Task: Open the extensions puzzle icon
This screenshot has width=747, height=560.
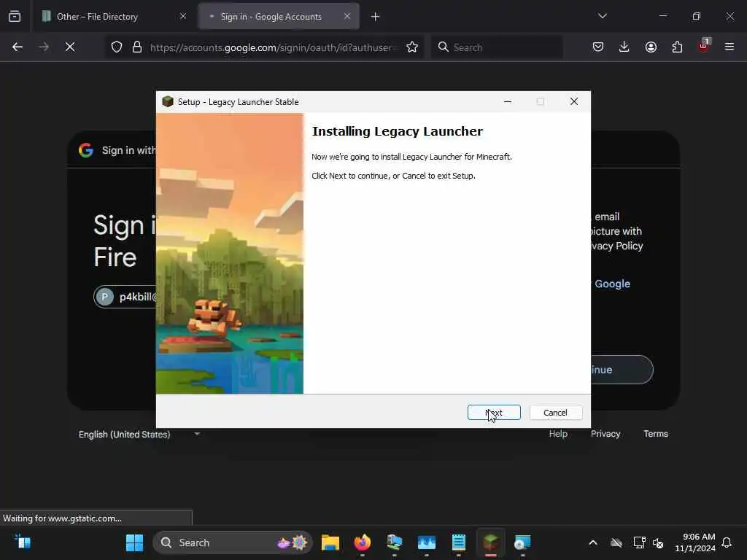Action: [677, 47]
